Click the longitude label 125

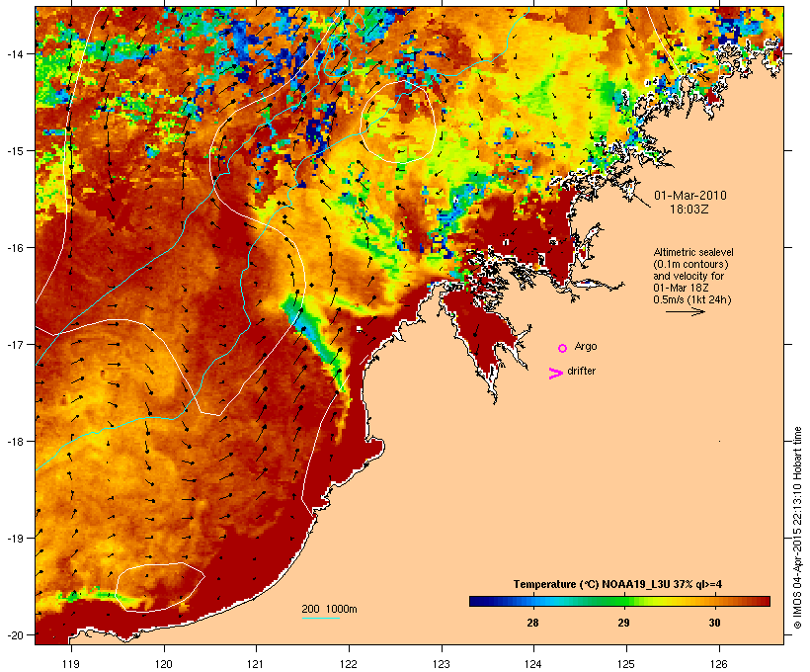pyautogui.click(x=626, y=664)
